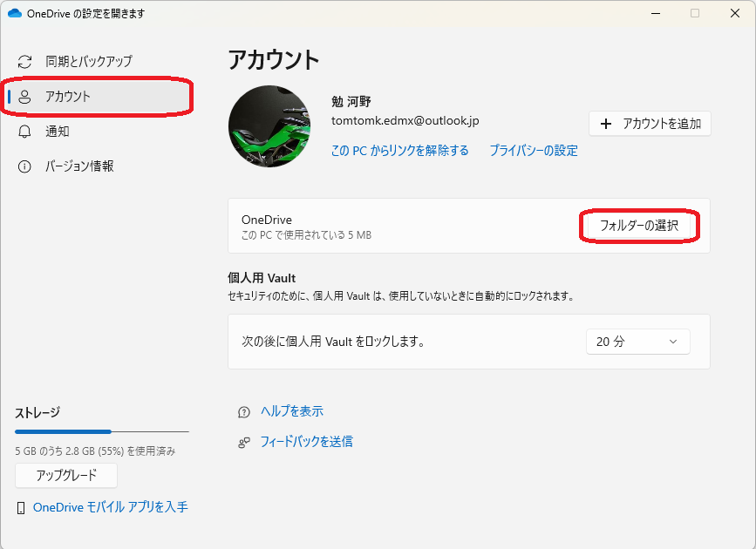This screenshot has height=549, width=756.
Task: Open the プライバシーの設定 link
Action: click(534, 151)
